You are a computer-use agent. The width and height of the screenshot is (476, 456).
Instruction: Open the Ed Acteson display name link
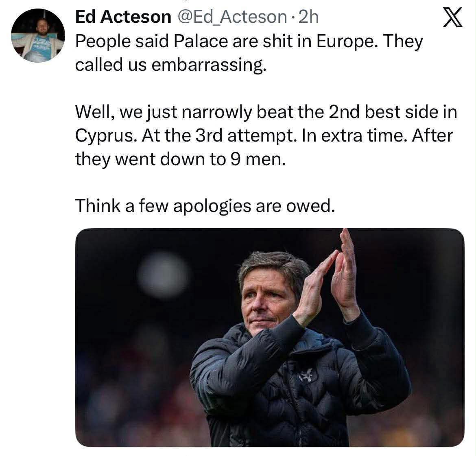tap(123, 17)
